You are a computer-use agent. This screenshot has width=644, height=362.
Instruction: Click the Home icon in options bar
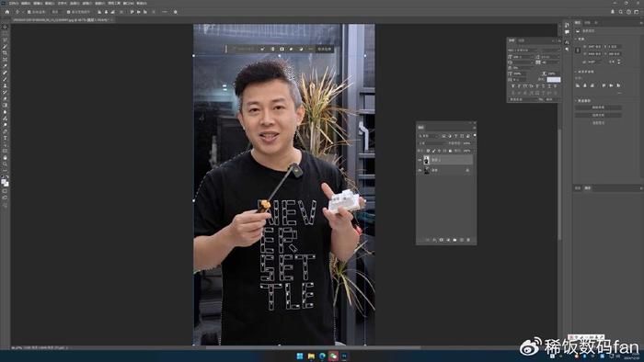[7, 12]
